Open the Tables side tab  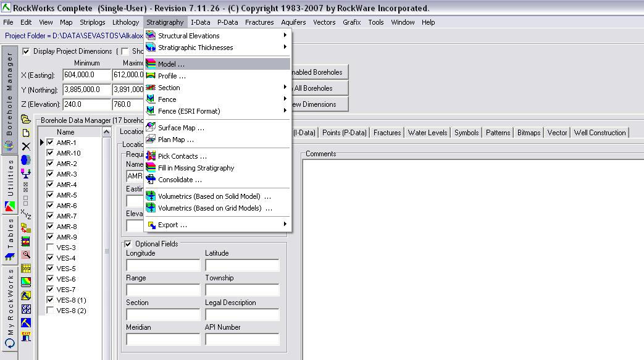(x=9, y=240)
